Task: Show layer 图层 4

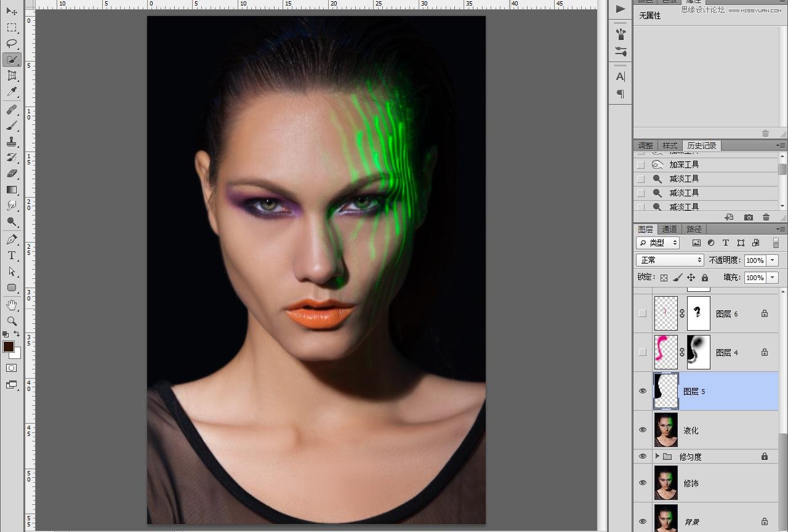Action: click(643, 352)
